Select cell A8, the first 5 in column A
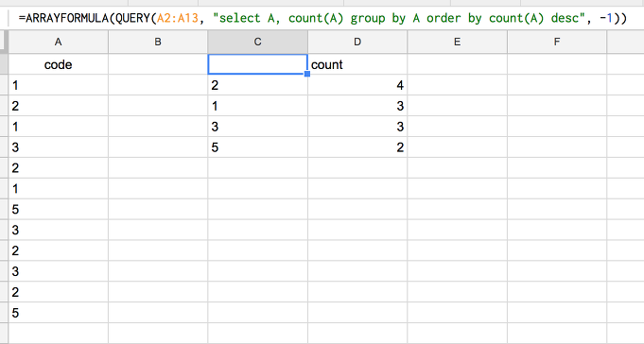Image resolution: width=644 pixels, height=344 pixels. pyautogui.click(x=59, y=210)
